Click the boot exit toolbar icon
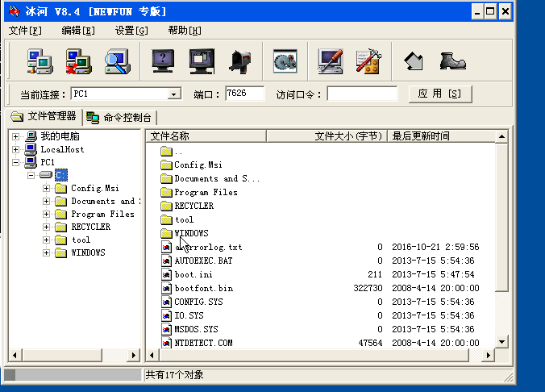 coord(452,61)
